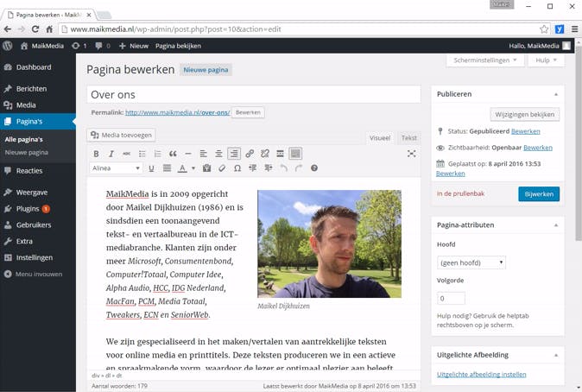
Task: Expand the Scherminstellingen panel
Action: (486, 60)
